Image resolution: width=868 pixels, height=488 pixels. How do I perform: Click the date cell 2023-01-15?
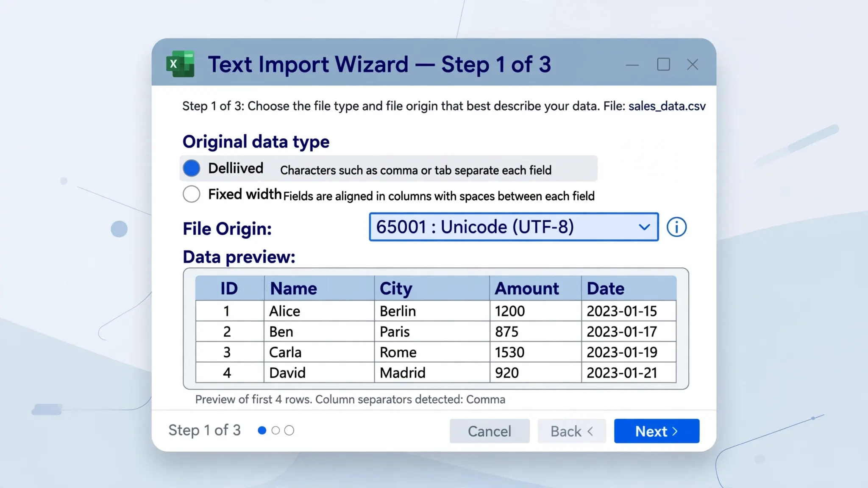tap(629, 311)
